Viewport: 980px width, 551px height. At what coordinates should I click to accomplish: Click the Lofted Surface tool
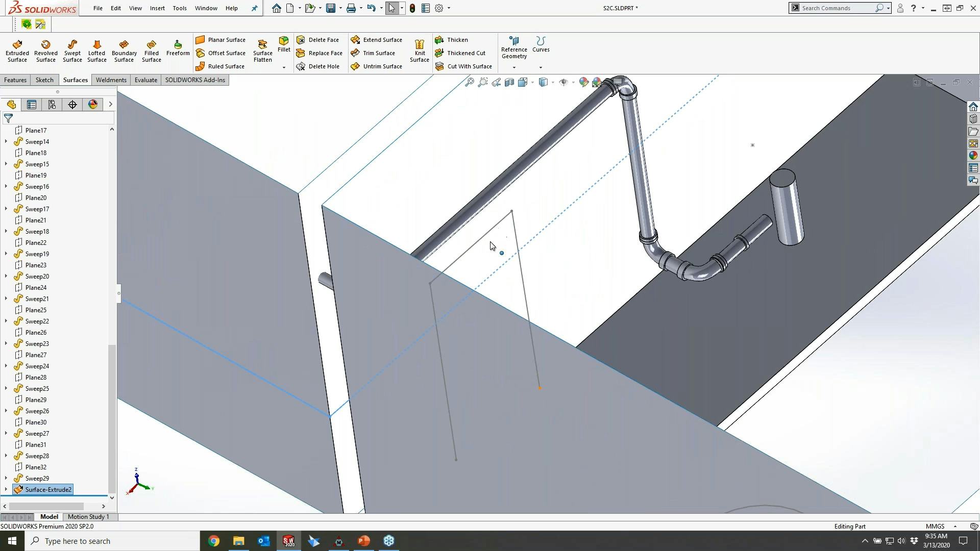click(96, 51)
